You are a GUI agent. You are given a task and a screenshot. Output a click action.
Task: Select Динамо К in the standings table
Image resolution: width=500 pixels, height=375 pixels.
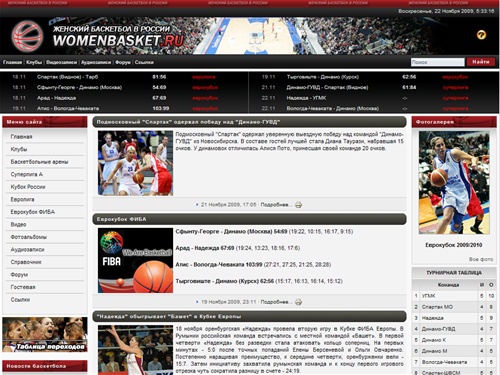tap(434, 340)
